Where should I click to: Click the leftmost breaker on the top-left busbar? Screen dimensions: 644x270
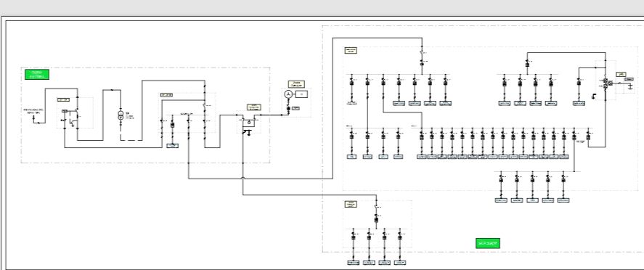351,83
